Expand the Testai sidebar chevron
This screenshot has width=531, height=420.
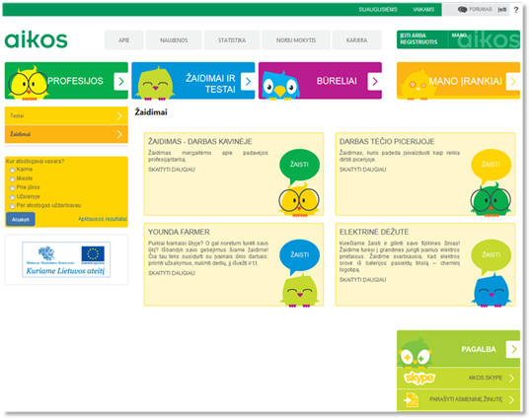(119, 116)
